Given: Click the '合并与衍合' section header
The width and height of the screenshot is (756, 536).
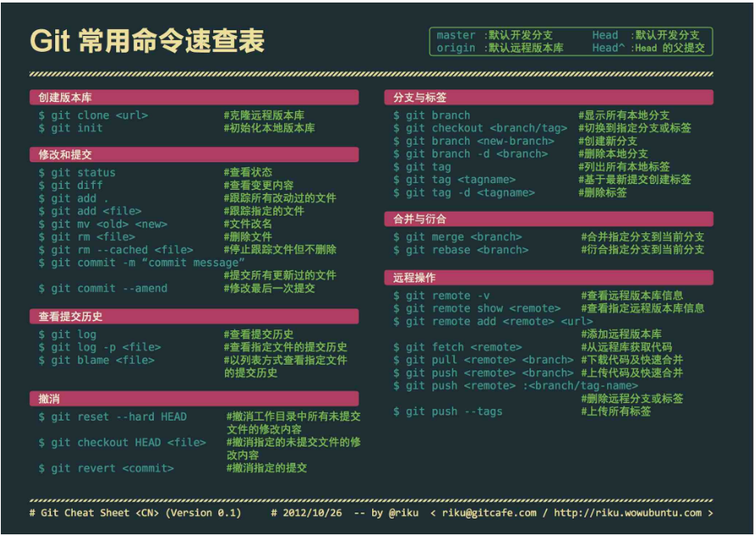Looking at the screenshot, I should [549, 219].
